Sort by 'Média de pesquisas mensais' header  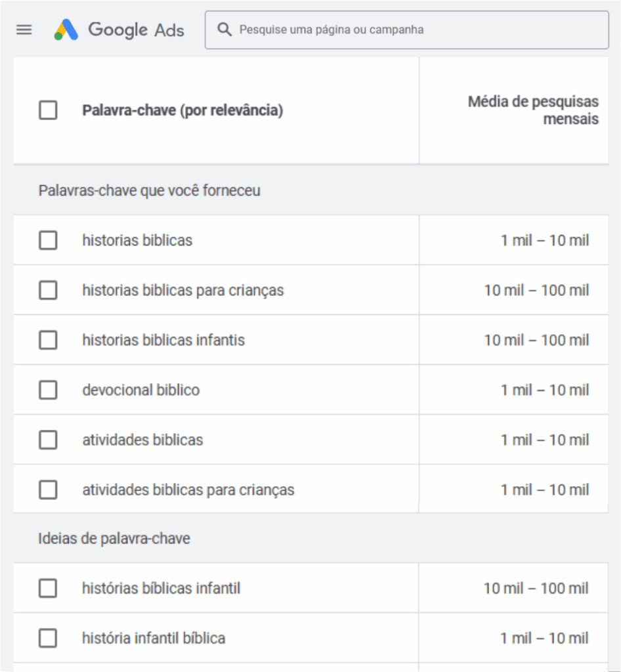[533, 110]
